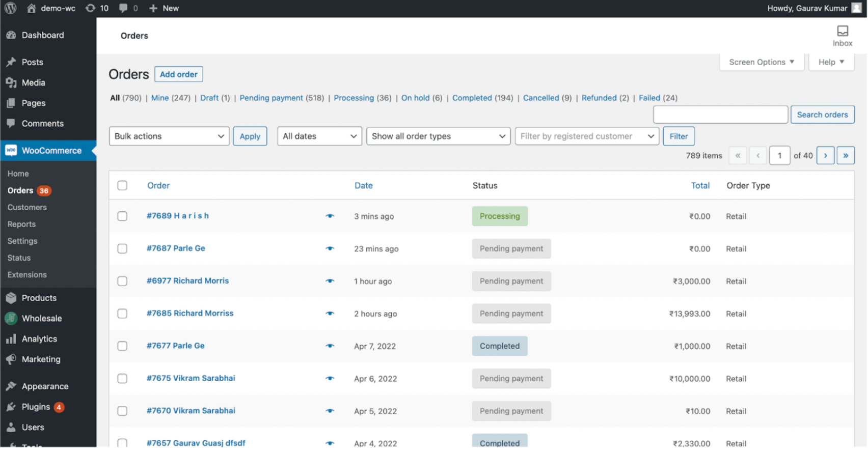Click the WooCommerce logo icon in sidebar
This screenshot has width=868, height=452.
tap(11, 151)
